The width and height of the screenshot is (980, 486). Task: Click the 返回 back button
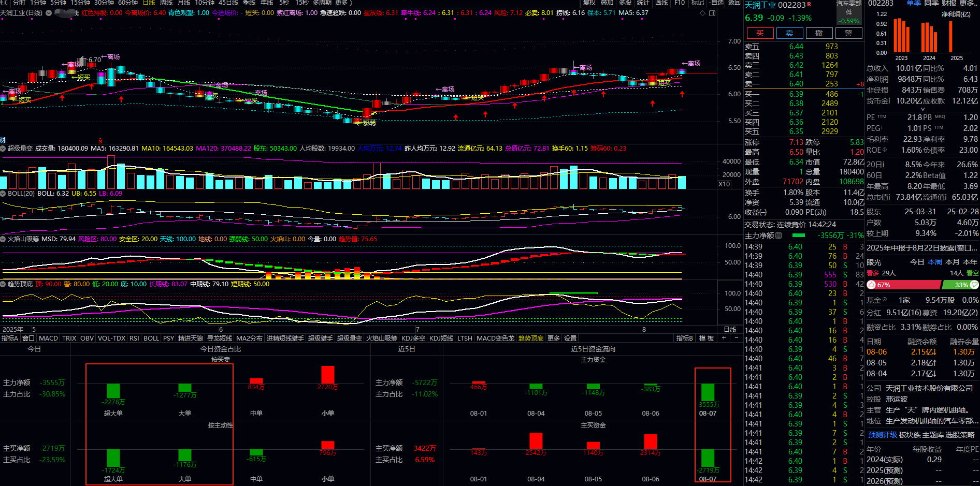click(734, 3)
